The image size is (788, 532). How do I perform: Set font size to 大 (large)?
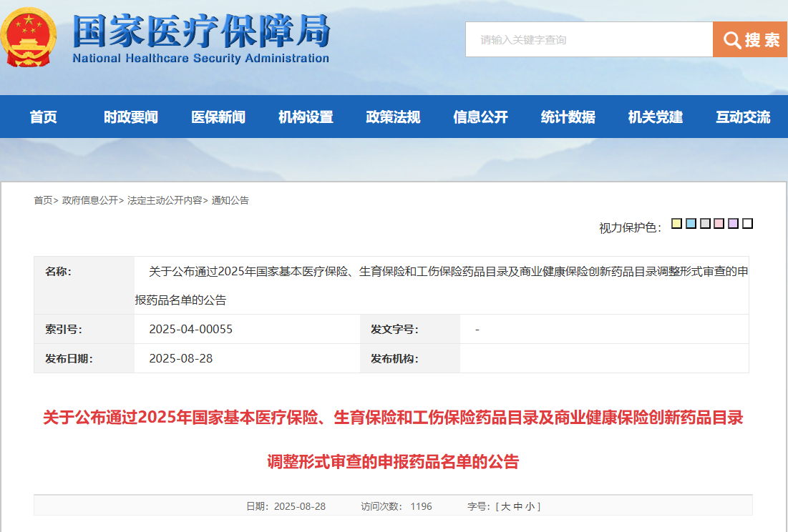coord(505,506)
